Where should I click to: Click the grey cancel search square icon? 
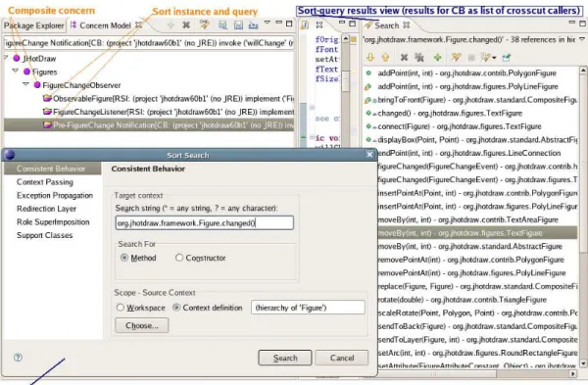click(471, 58)
